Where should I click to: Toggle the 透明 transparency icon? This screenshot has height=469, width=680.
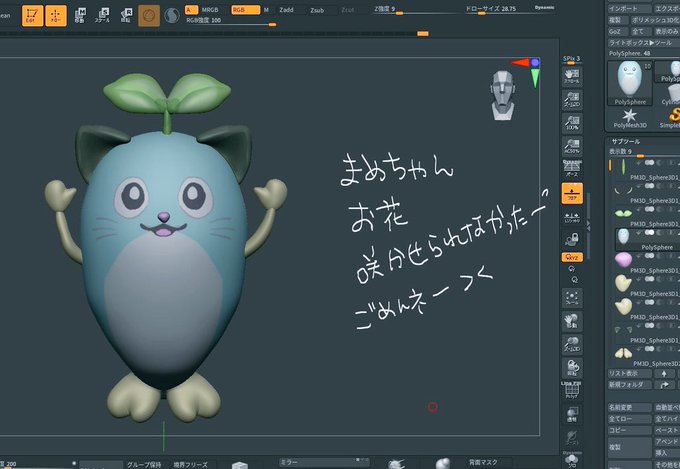572,414
